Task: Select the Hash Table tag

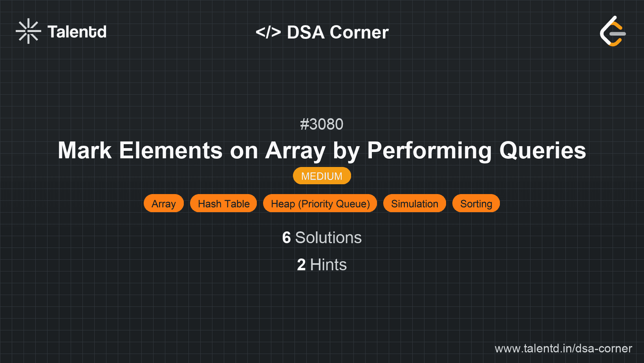Action: tap(223, 203)
